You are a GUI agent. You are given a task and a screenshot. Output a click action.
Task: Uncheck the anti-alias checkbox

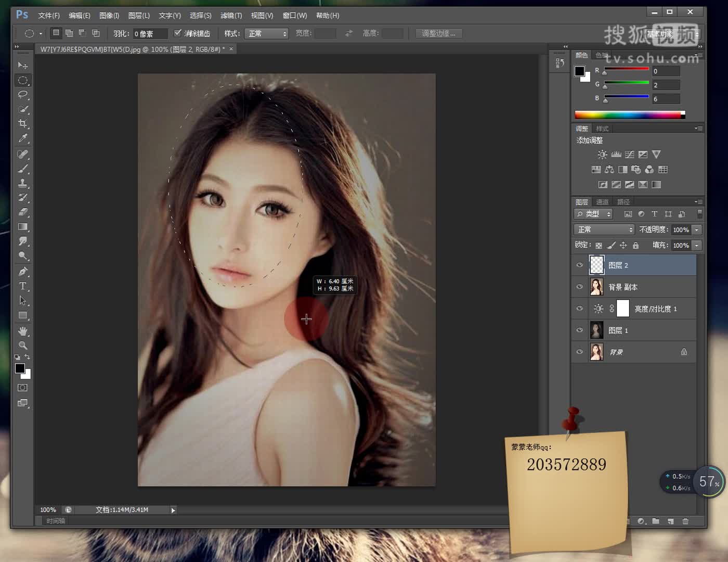[x=178, y=33]
